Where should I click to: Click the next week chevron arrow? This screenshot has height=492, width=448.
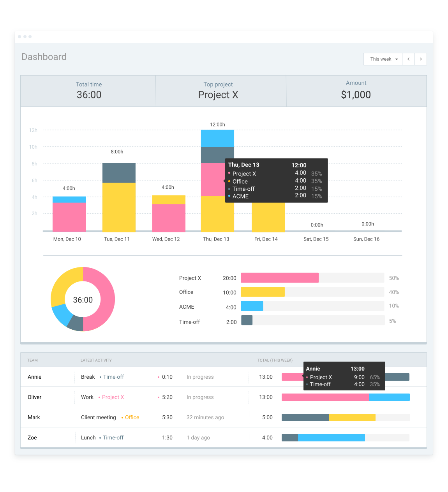pos(420,59)
